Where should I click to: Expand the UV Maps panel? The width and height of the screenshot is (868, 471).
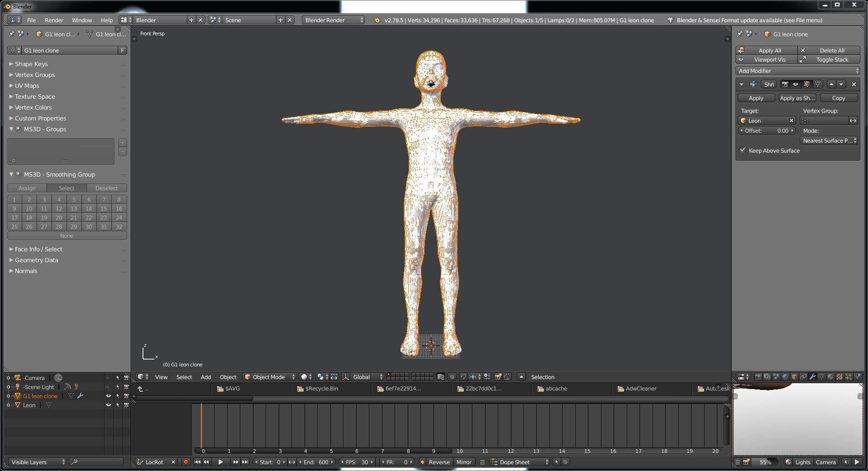[x=27, y=86]
